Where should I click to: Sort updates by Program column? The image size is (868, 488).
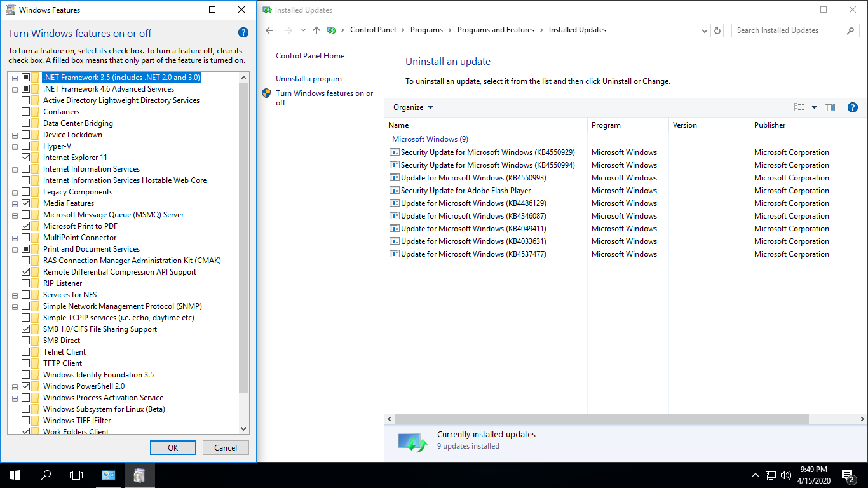[x=628, y=125]
